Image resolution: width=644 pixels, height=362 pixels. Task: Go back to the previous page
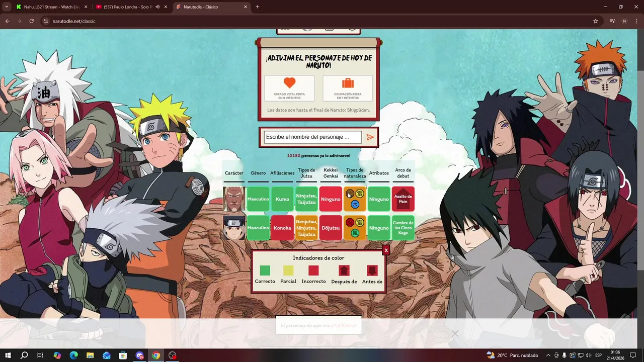8,21
